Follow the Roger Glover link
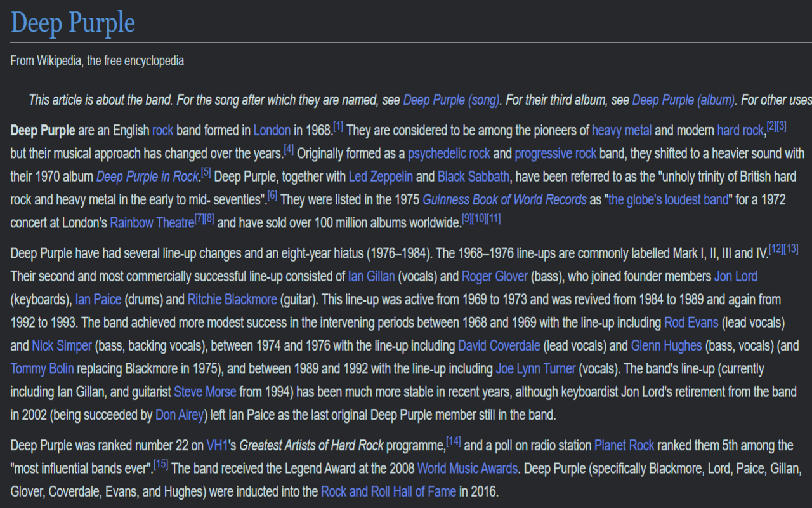812x508 pixels. (x=494, y=276)
